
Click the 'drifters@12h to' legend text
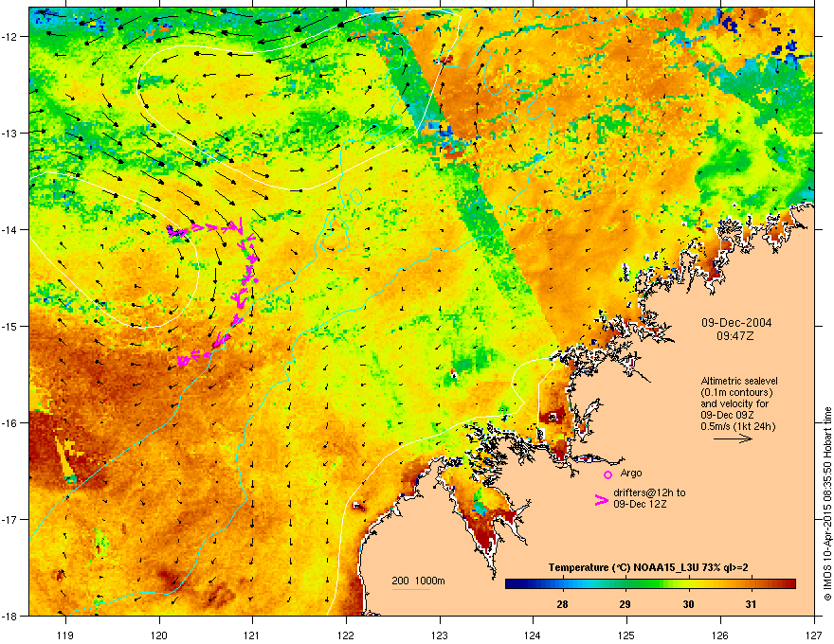(649, 492)
